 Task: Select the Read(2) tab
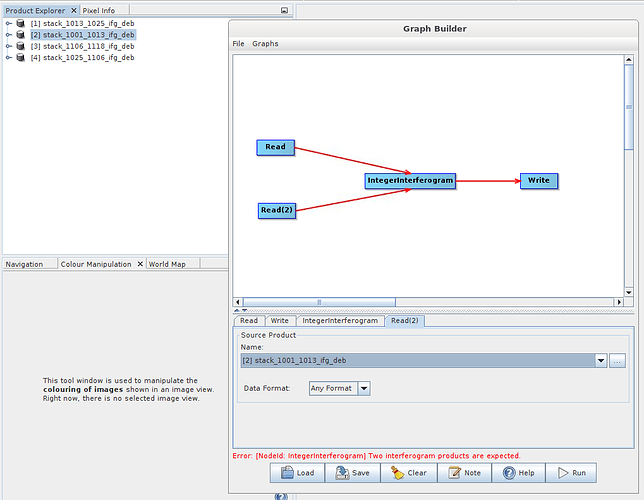[x=405, y=320]
